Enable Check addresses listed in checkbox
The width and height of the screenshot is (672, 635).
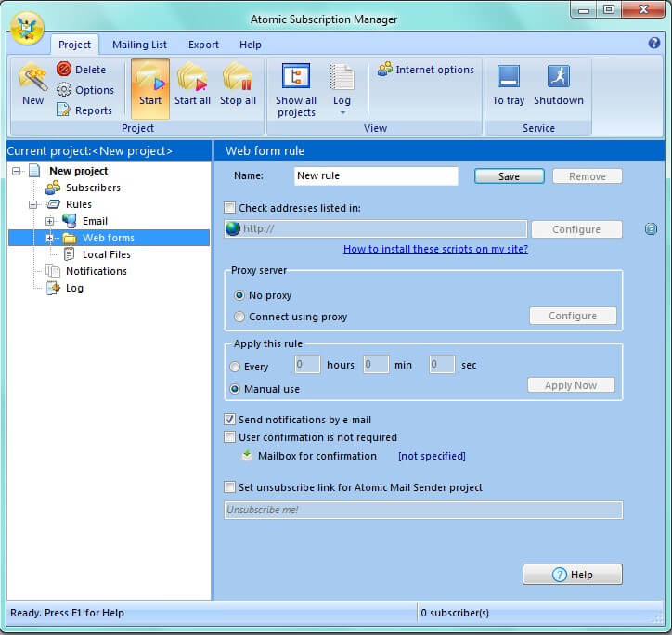pyautogui.click(x=229, y=208)
